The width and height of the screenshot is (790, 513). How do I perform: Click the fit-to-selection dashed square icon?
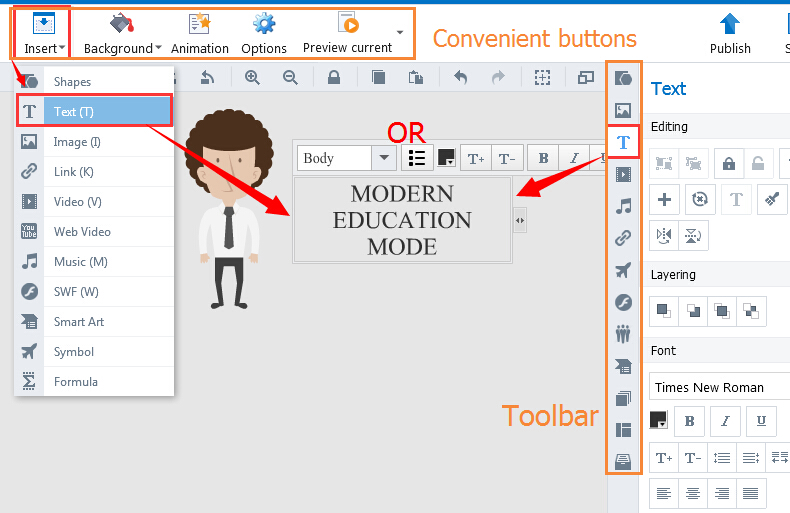tap(542, 78)
